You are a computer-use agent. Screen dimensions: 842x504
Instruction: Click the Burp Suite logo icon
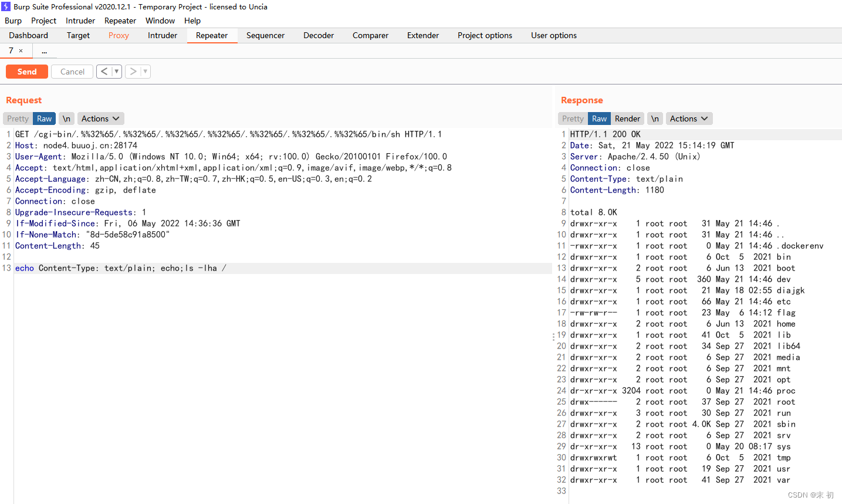tap(6, 6)
